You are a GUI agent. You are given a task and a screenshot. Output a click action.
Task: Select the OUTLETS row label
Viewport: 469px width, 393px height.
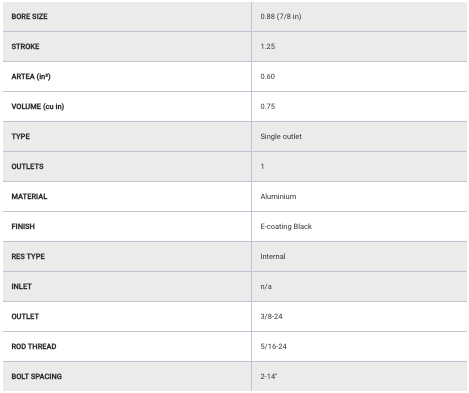pos(27,166)
